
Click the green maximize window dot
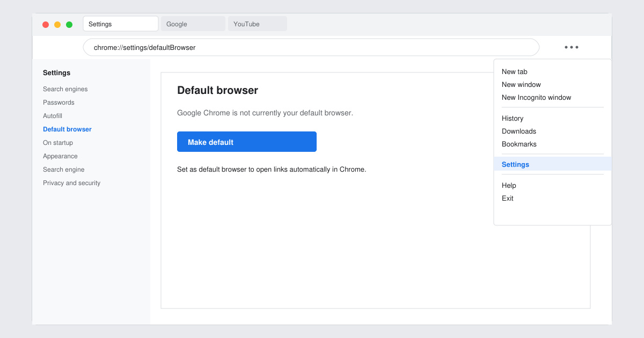[69, 25]
